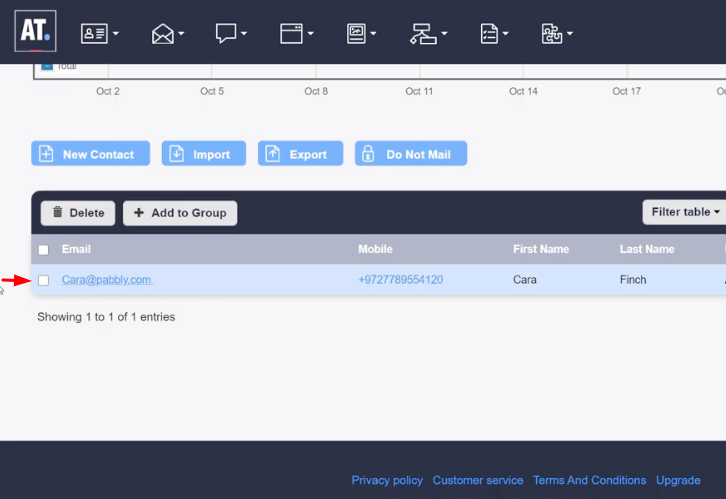Click the last name cell Finch
This screenshot has width=726, height=499.
pos(633,280)
